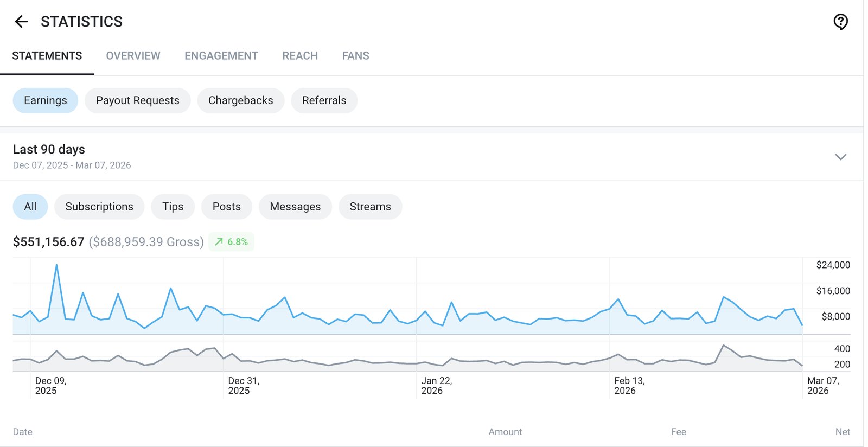Screen dimensions: 868x447
Task: Select the Payout Requests chip
Action: tap(138, 100)
